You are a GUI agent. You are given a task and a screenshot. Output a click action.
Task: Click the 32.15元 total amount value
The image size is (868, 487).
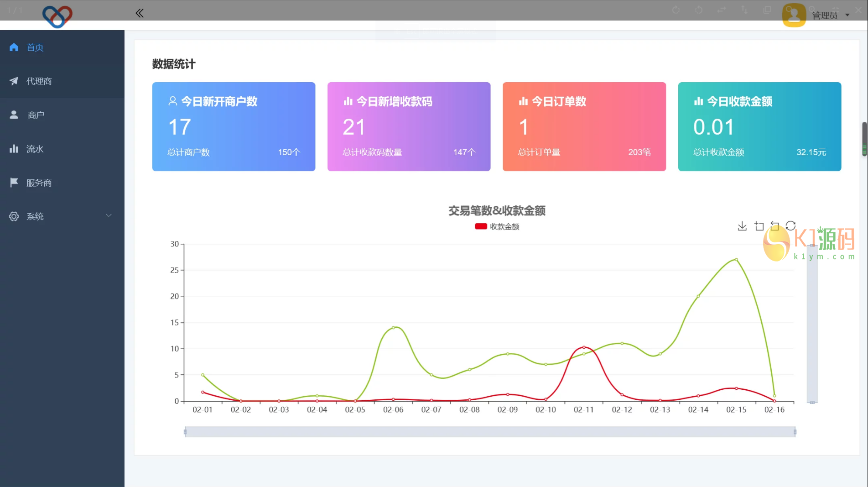click(811, 152)
